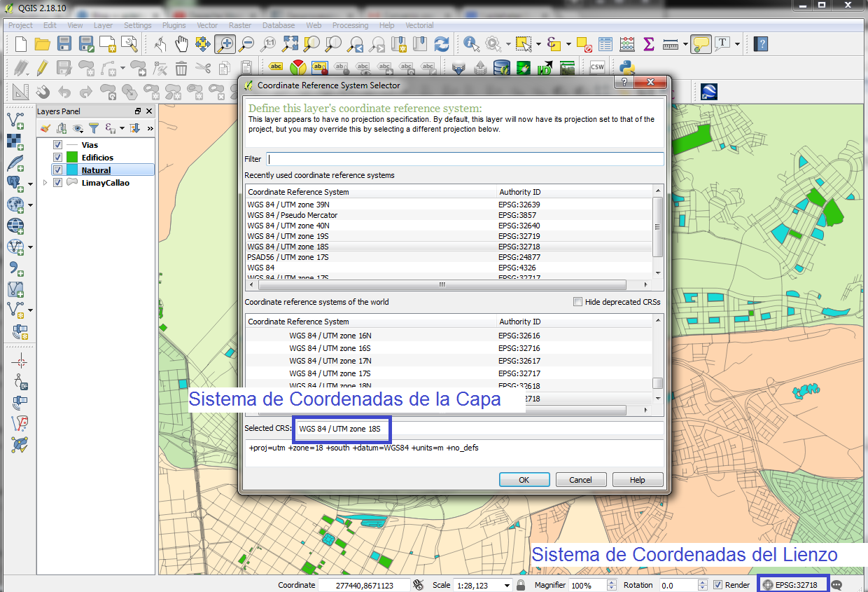
Task: Open the messages log bubble icon
Action: [x=836, y=585]
